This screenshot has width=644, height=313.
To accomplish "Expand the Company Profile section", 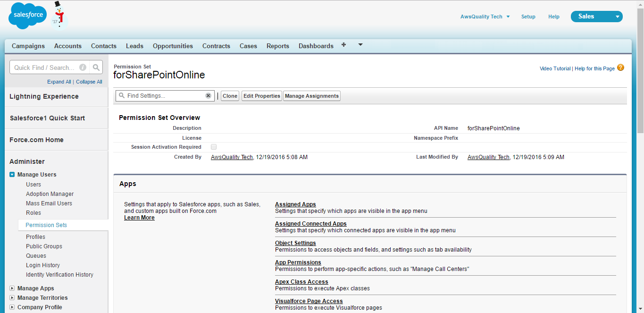I will click(x=12, y=307).
